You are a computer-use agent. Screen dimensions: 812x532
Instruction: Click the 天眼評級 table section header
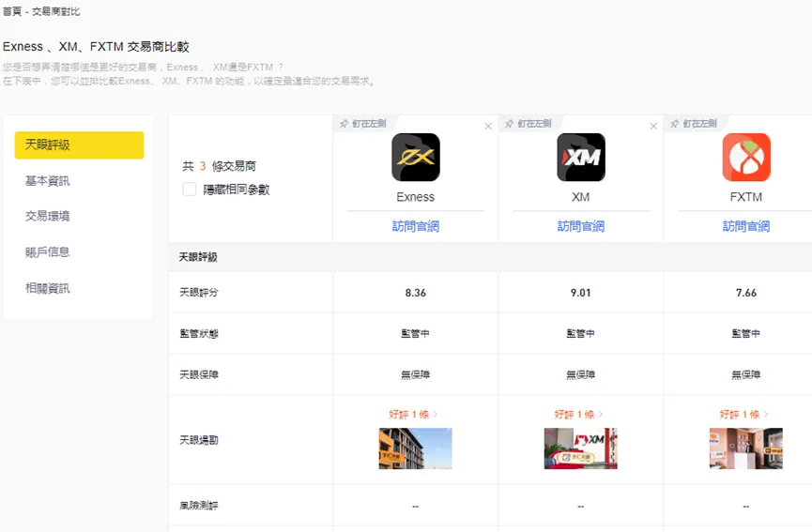pos(198,257)
